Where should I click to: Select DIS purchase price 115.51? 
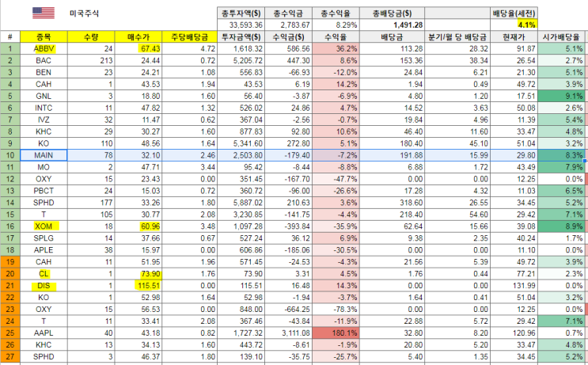coord(138,286)
